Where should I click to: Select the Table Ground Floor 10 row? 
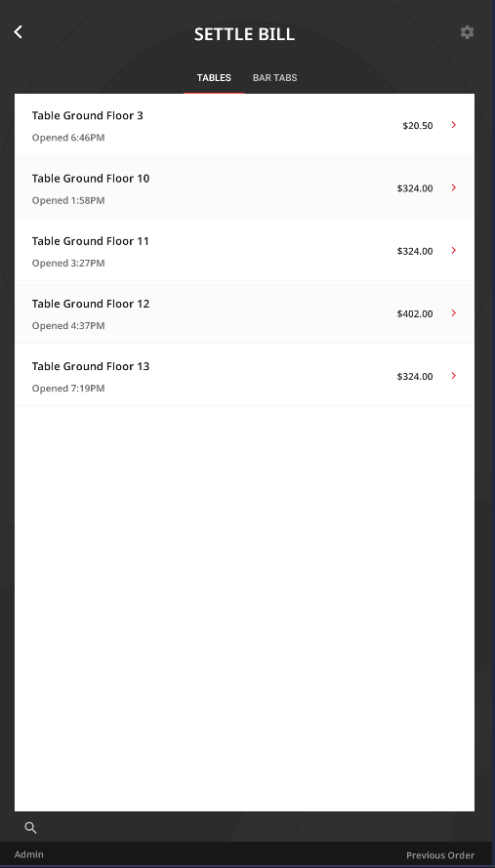(244, 187)
